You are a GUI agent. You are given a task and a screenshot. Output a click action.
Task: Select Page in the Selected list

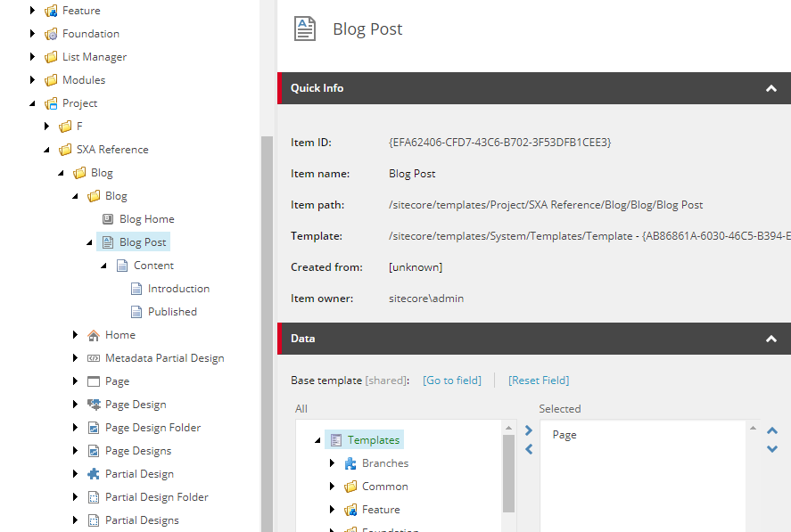[x=564, y=435]
